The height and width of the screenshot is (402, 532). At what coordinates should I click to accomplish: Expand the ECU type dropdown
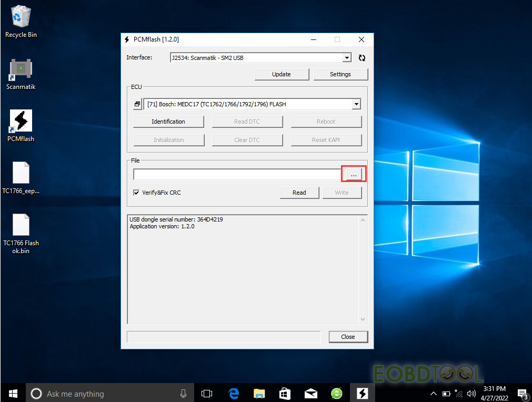[356, 104]
